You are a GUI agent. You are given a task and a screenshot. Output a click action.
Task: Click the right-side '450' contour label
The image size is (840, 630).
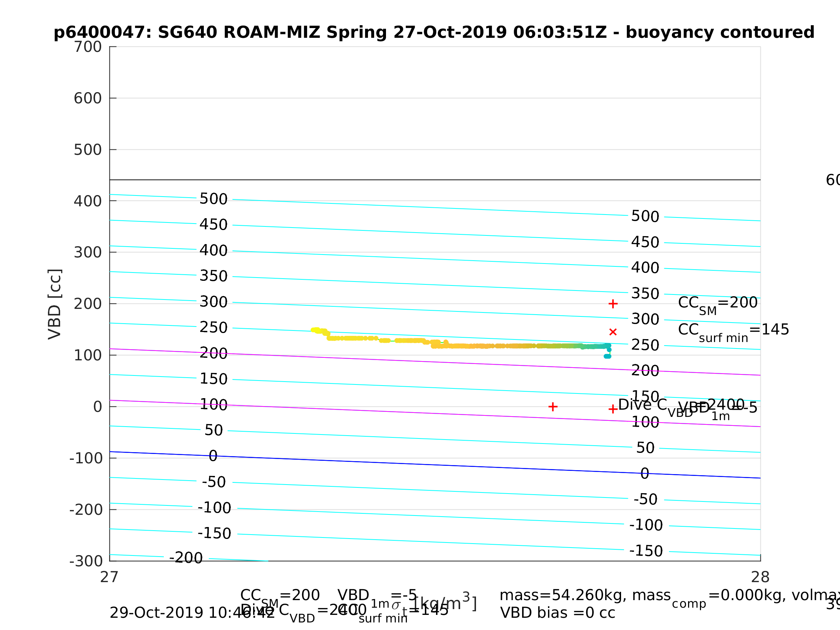pyautogui.click(x=645, y=242)
